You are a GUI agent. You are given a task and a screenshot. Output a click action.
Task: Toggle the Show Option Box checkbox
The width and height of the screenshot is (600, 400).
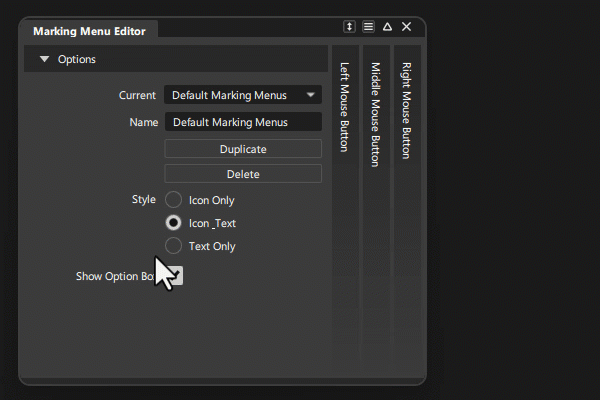click(176, 275)
